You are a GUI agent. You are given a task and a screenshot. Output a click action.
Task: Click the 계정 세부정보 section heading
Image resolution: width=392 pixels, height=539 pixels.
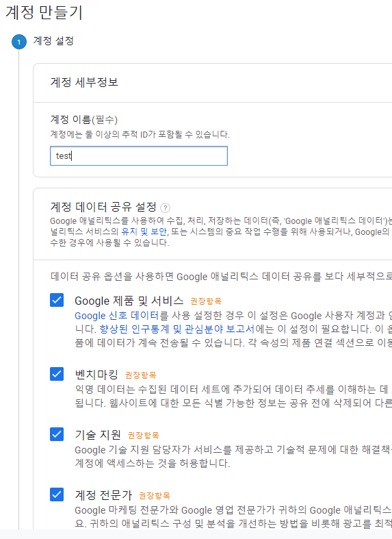point(84,82)
